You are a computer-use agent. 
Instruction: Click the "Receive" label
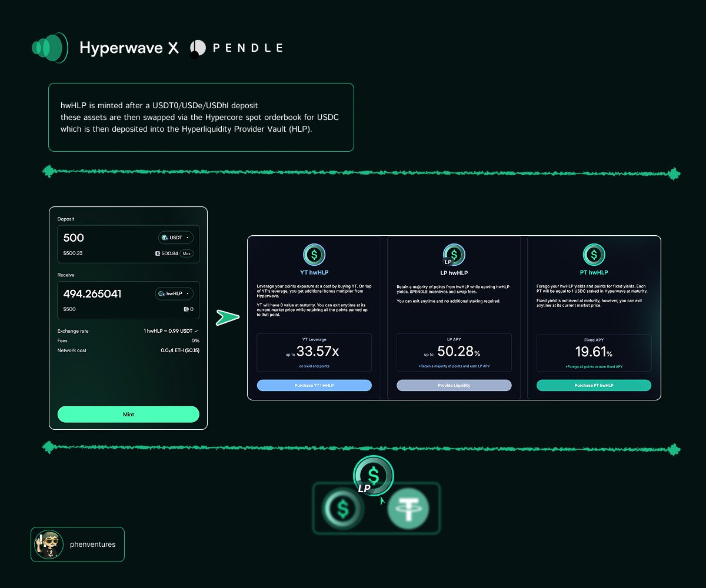[x=66, y=275]
